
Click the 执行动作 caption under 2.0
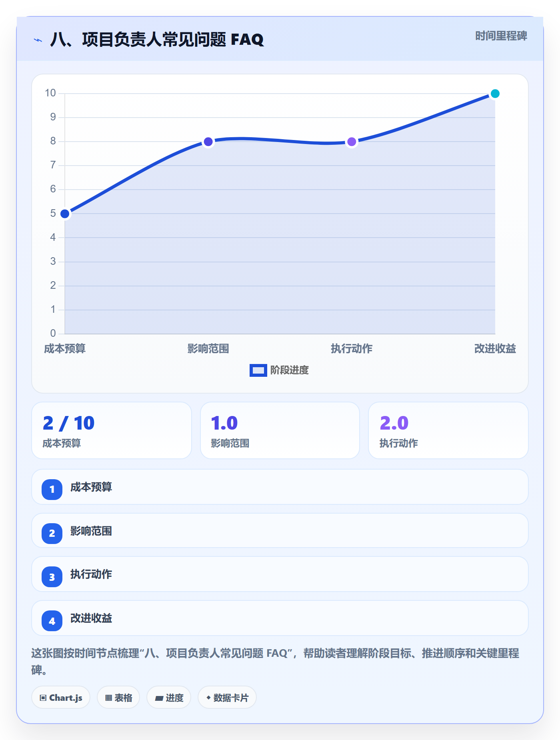(399, 443)
